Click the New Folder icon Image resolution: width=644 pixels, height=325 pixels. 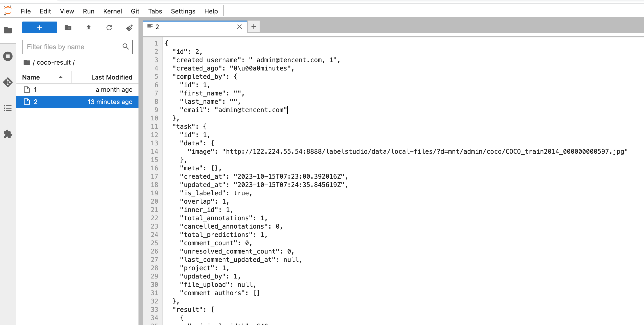[x=68, y=27]
